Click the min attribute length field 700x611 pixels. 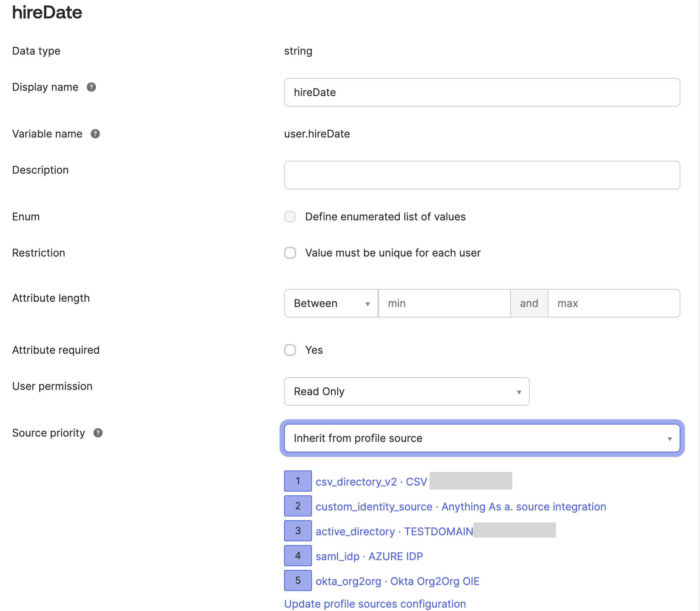(445, 303)
